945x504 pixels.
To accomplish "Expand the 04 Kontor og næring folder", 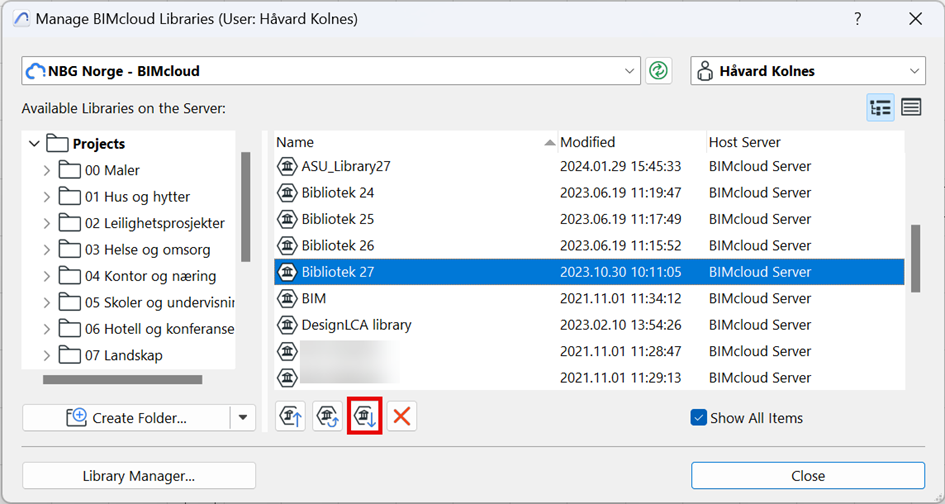I will [x=47, y=277].
